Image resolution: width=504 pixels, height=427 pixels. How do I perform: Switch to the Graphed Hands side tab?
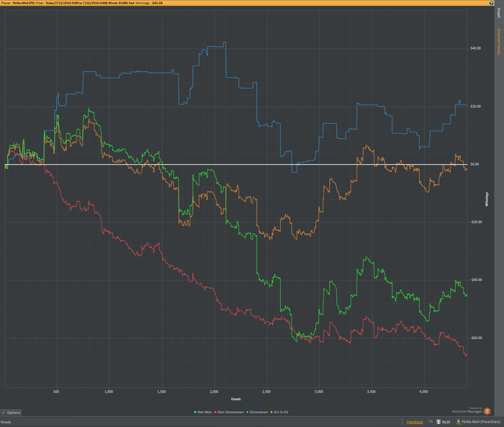coord(499,42)
